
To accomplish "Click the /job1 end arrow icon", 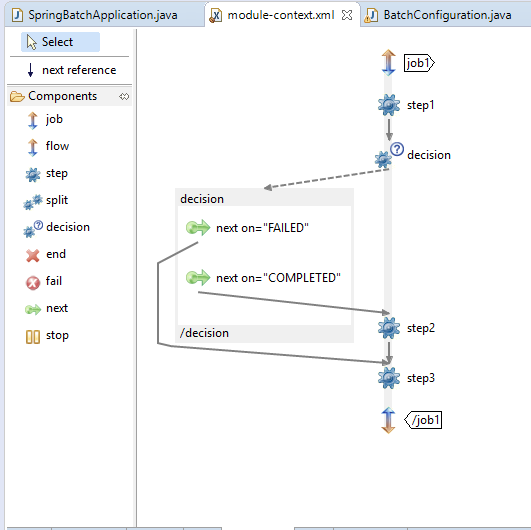I will click(388, 420).
